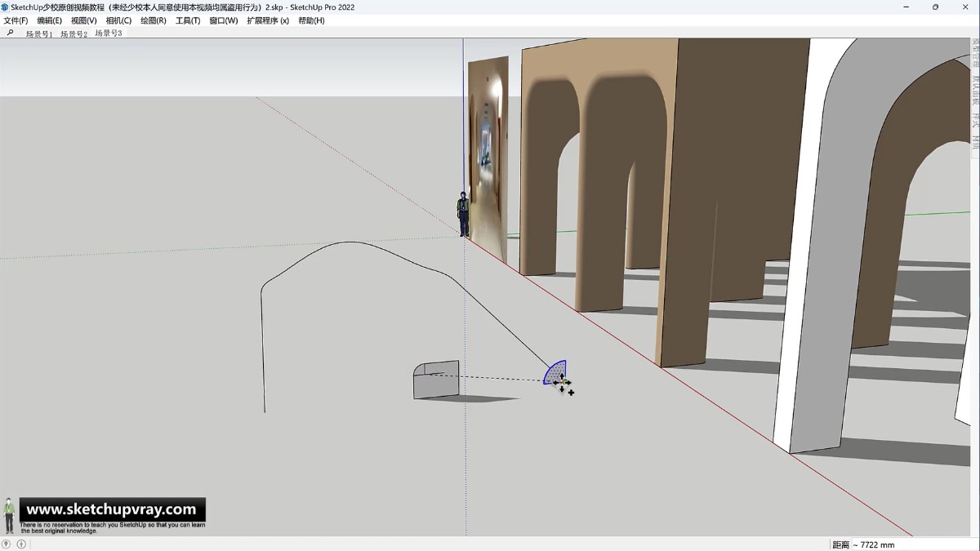Select the curved arch path line
Viewport: 980px width, 551px height.
pos(351,242)
